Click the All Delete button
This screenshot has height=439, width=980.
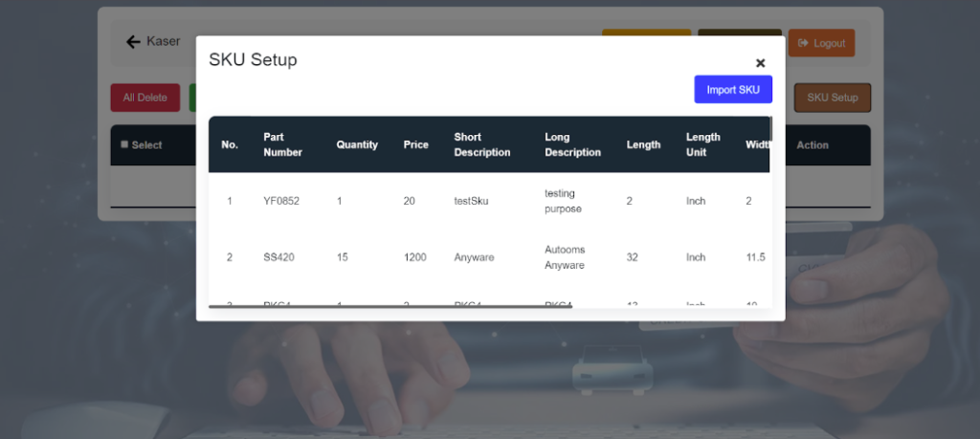coord(145,98)
